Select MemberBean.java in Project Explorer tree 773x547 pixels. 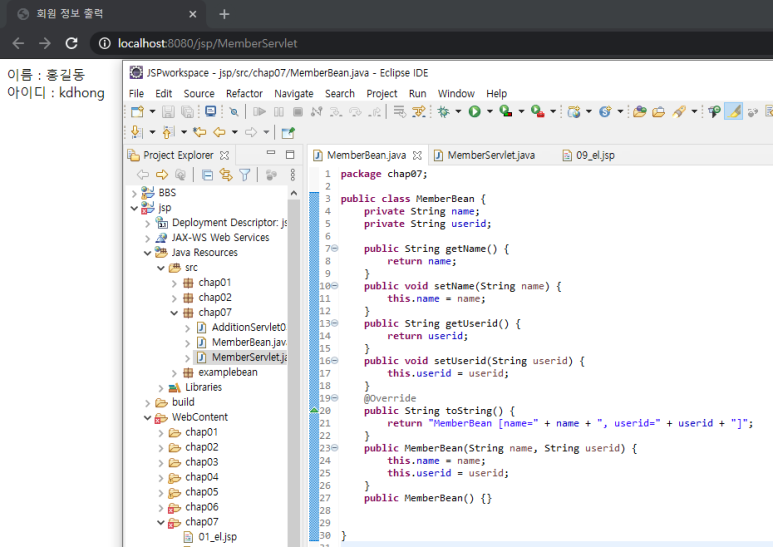[244, 342]
